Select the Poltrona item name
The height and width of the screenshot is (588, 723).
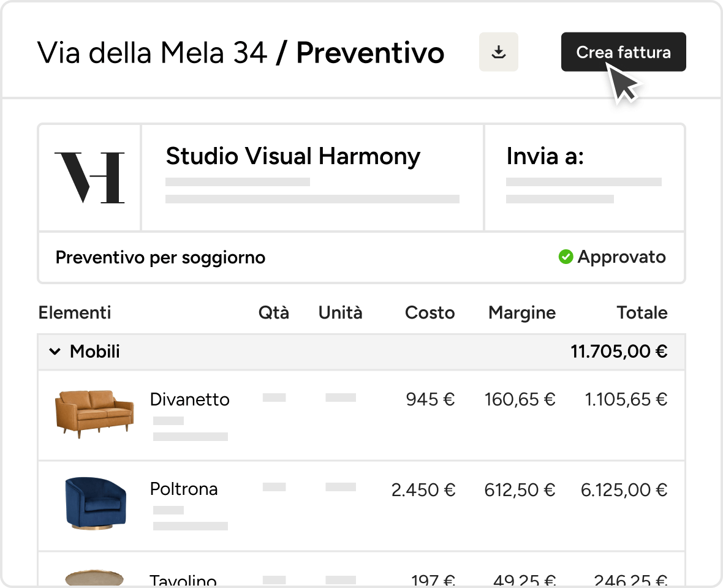tap(184, 489)
